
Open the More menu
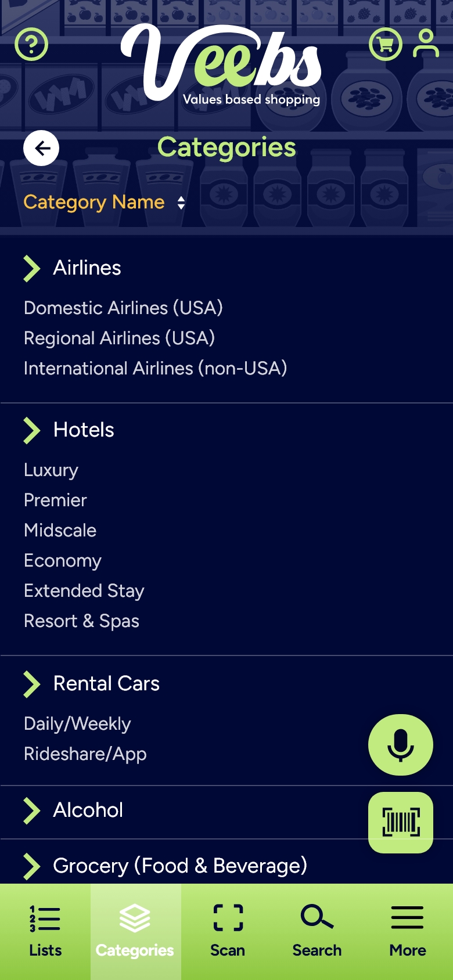click(x=408, y=931)
